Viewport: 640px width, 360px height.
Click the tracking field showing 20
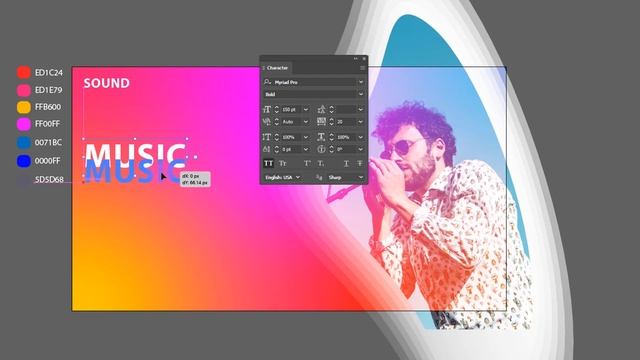coord(346,122)
